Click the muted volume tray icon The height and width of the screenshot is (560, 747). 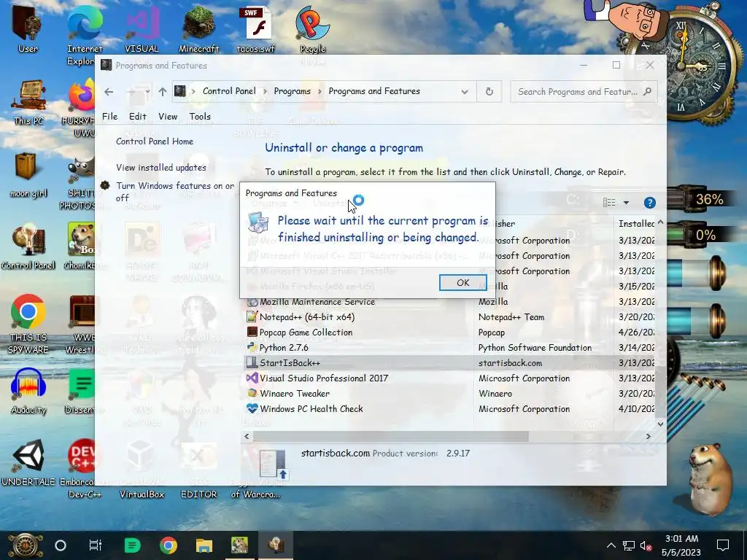(646, 545)
